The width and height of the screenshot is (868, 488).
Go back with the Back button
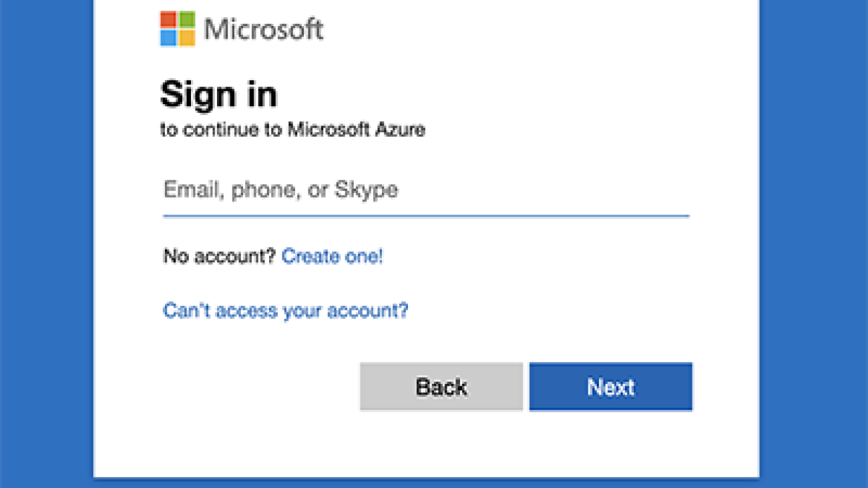(x=441, y=387)
